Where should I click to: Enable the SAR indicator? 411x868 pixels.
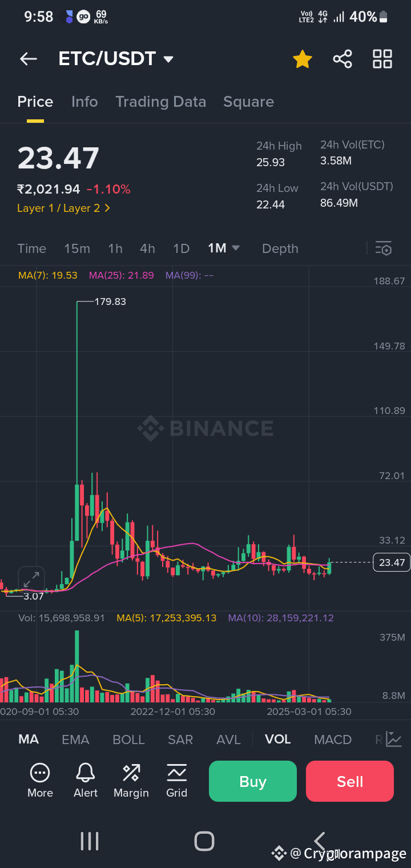180,740
